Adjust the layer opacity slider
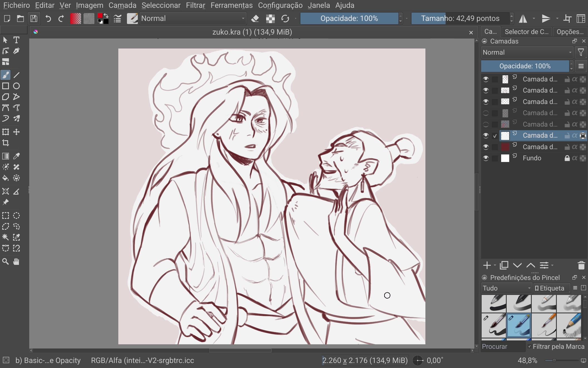Viewport: 588px width, 368px height. (525, 66)
